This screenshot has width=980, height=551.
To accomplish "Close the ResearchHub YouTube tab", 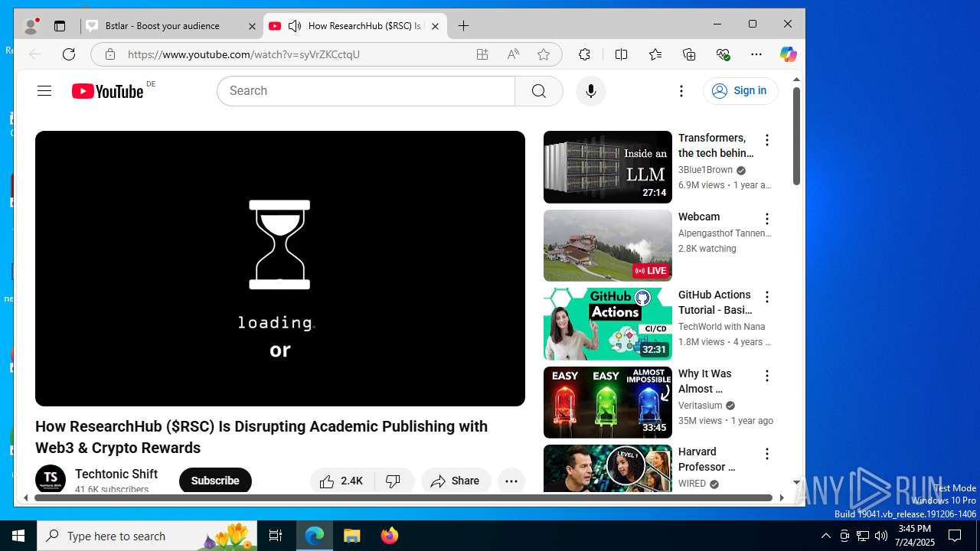I will tap(435, 26).
